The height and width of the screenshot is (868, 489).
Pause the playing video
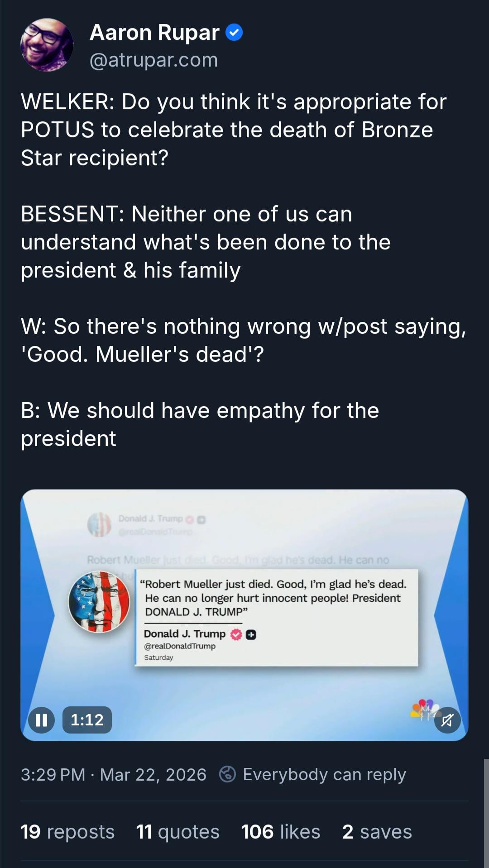(41, 720)
